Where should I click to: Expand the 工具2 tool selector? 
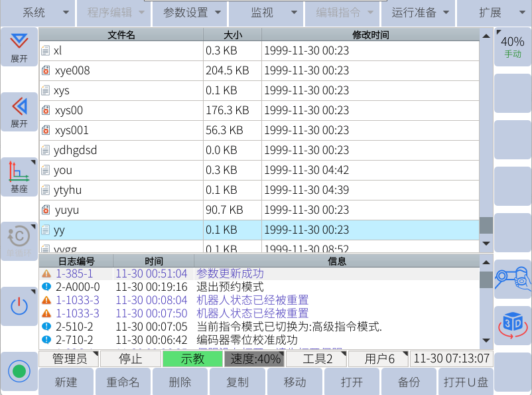coord(317,359)
